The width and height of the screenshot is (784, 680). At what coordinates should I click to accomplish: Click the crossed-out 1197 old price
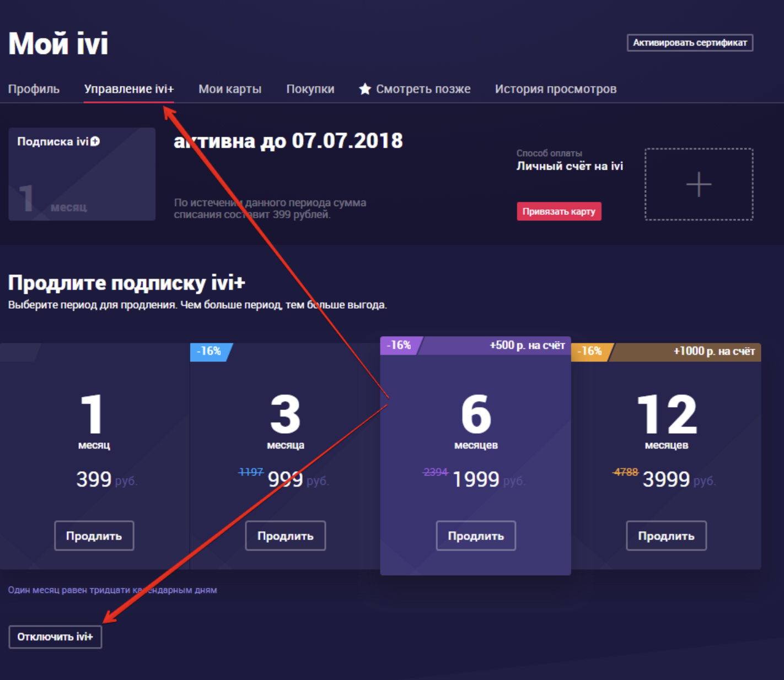(250, 472)
